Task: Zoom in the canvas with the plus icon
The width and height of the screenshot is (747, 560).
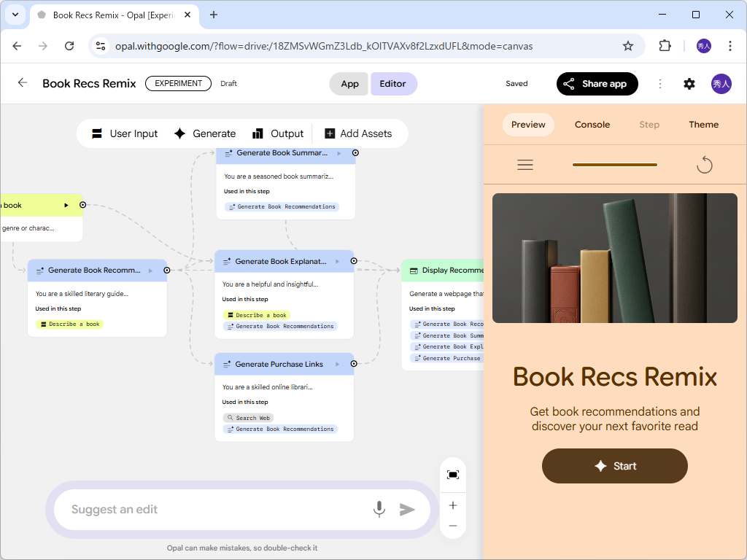Action: (x=452, y=505)
